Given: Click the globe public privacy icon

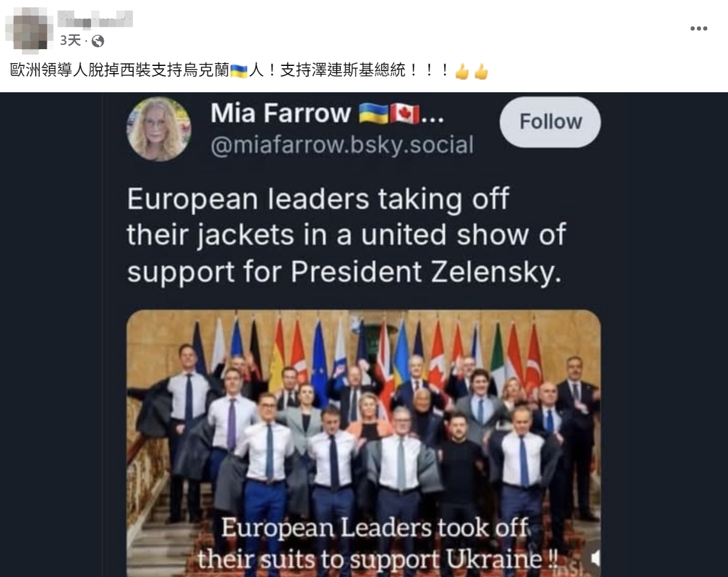Looking at the screenshot, I should [98, 41].
